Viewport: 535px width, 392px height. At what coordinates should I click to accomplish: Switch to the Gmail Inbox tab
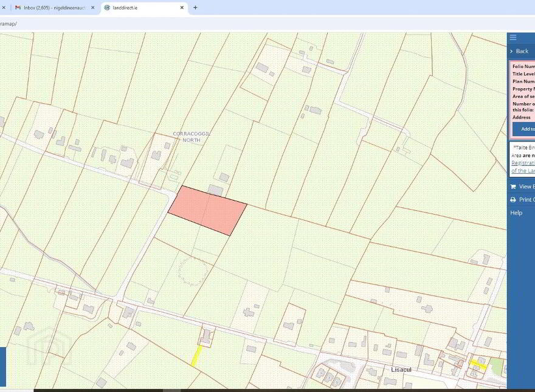pos(55,7)
